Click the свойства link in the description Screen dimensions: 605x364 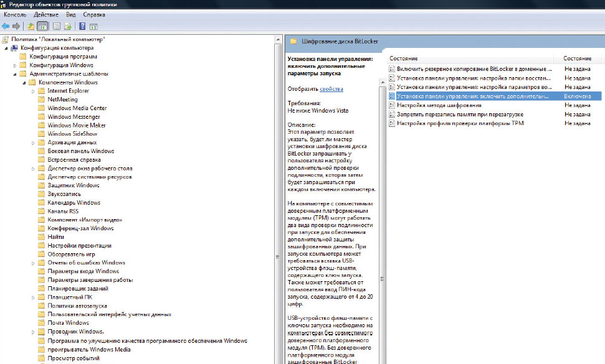coord(331,89)
